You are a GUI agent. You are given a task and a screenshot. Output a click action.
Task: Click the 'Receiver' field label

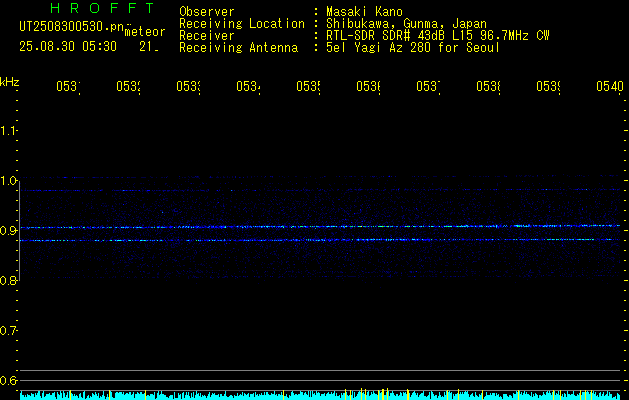click(x=207, y=36)
